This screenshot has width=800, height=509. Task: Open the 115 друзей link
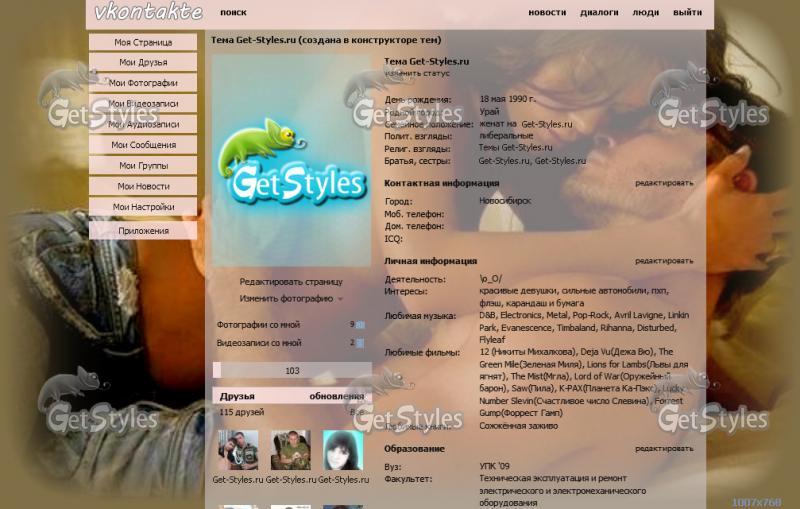coord(241,412)
